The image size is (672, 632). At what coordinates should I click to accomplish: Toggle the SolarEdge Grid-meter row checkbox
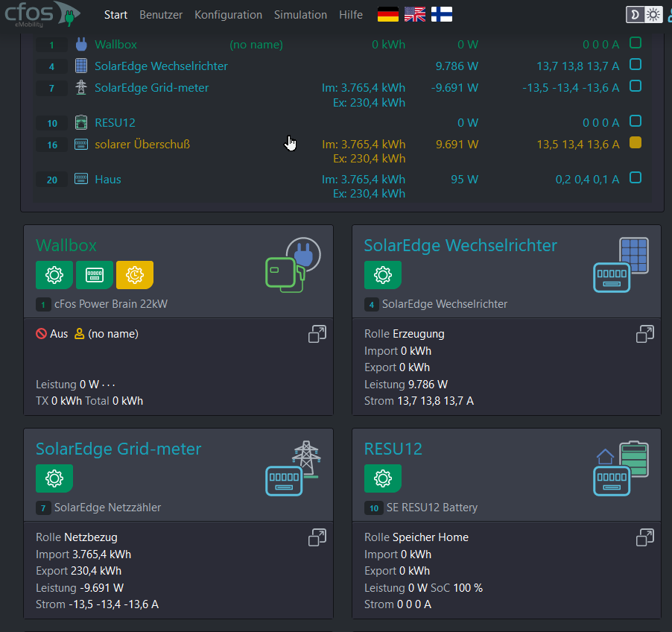click(x=635, y=86)
